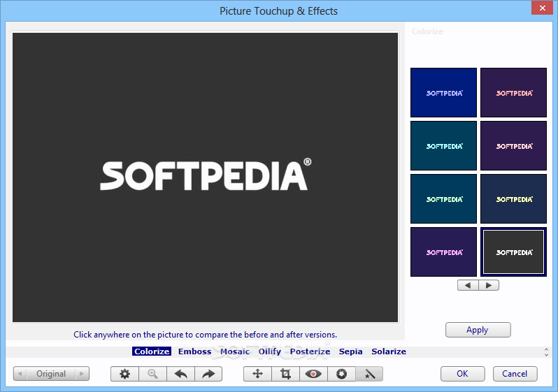
Task: Click the circular adjust tool icon
Action: [x=341, y=374]
